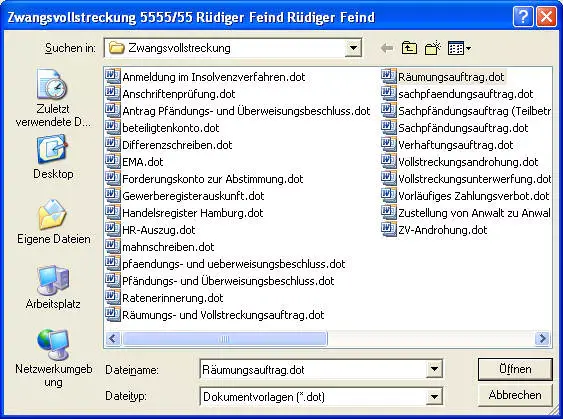Expand the Dateityp dropdown arrow

[434, 397]
